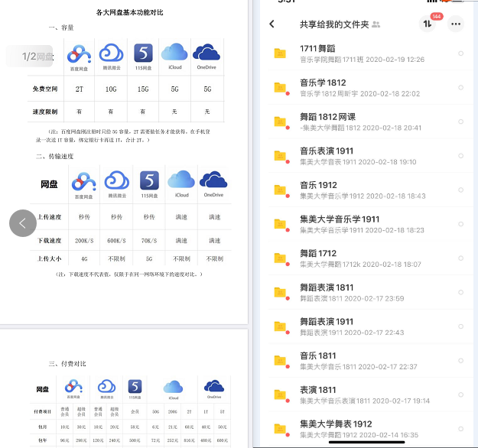Select the radio circle for 集美大学音乐学1911

click(x=460, y=225)
